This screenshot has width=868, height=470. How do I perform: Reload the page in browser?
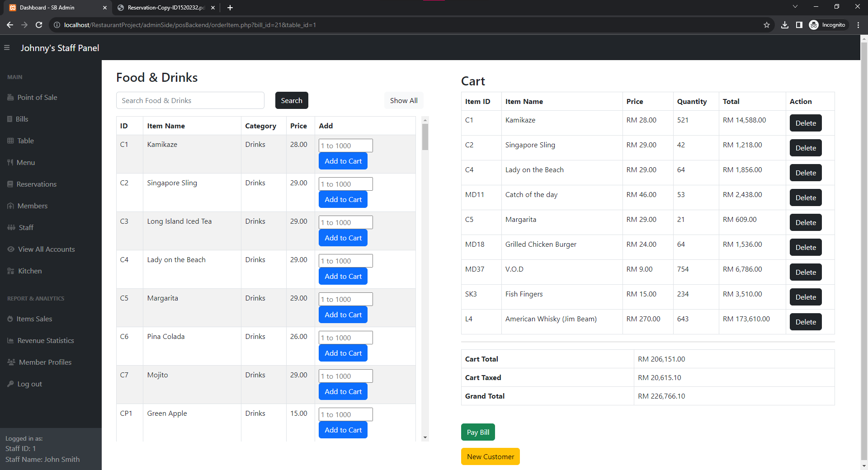click(39, 25)
